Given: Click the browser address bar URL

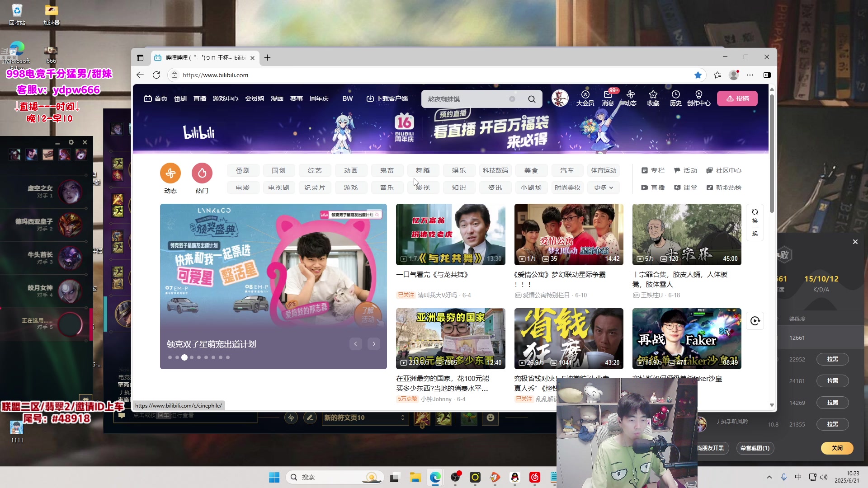Looking at the screenshot, I should [215, 75].
